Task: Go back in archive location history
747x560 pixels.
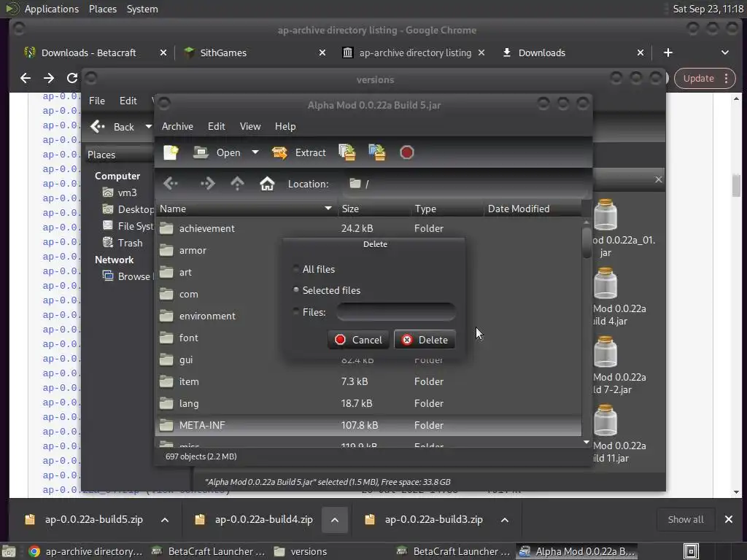Action: (x=171, y=183)
